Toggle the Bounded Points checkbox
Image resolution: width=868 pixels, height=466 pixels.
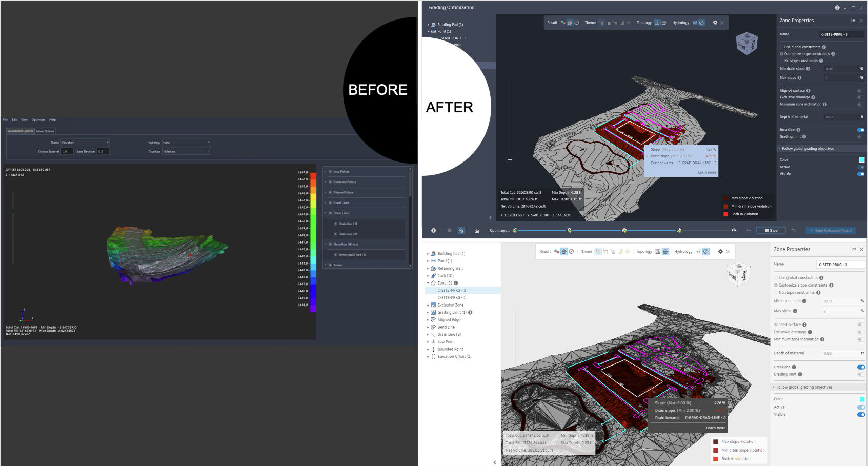330,182
